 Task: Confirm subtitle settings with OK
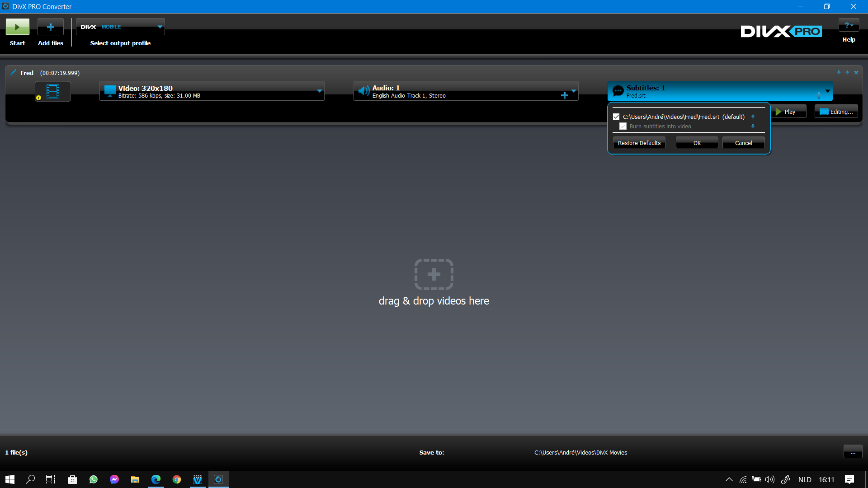coord(697,143)
